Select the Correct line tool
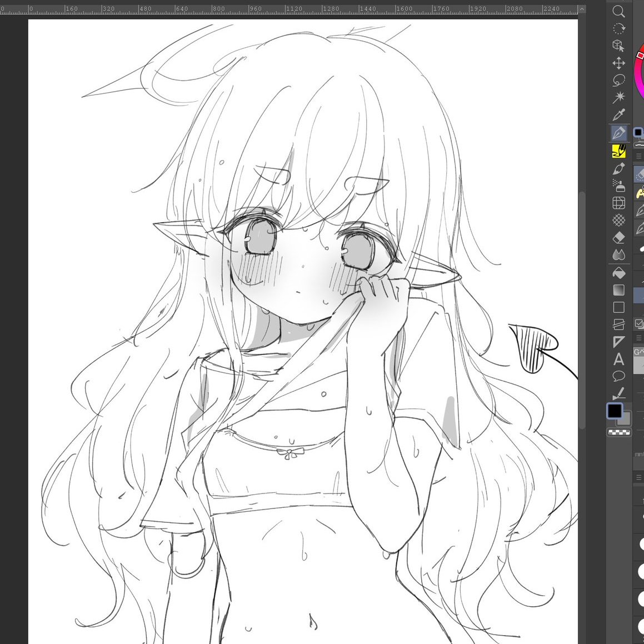644x644 pixels. tap(618, 393)
